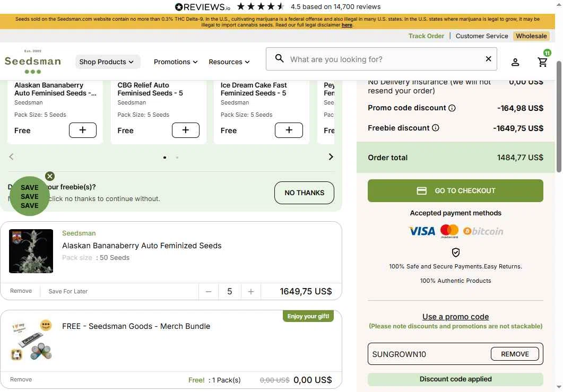
Task: Click the search magnifier icon
Action: coord(279,58)
